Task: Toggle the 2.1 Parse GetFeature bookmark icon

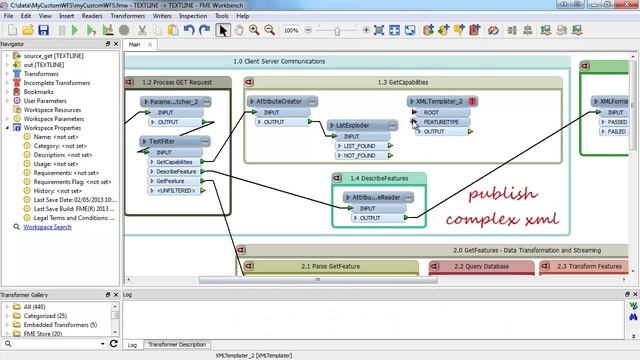Action: (249, 266)
